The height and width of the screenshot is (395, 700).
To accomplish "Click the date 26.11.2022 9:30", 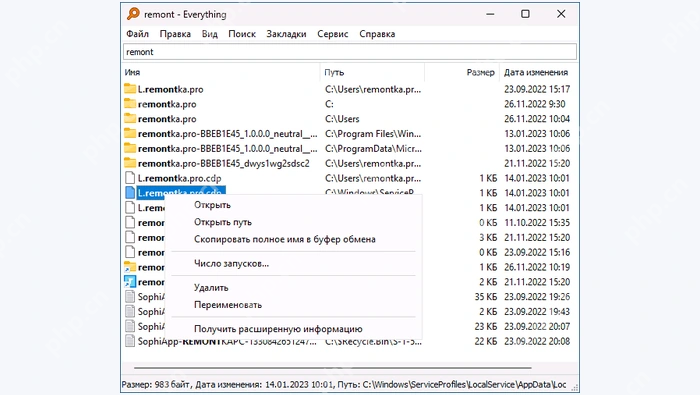I will point(535,104).
